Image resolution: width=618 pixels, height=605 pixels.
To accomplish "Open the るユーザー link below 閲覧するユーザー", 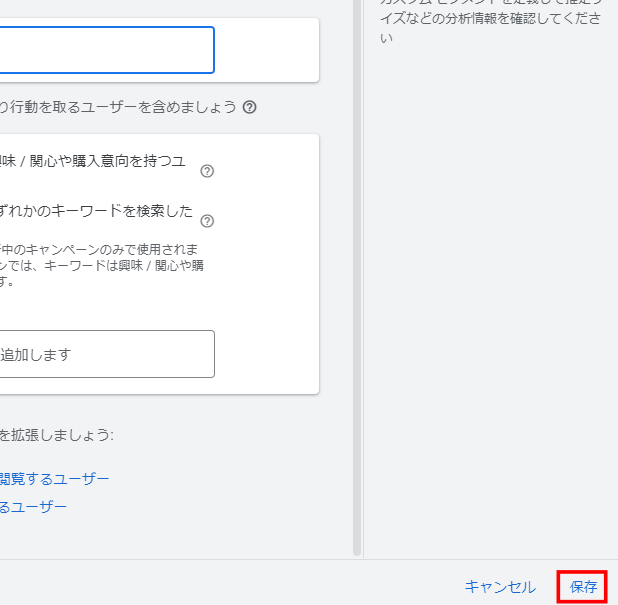I will coord(34,507).
